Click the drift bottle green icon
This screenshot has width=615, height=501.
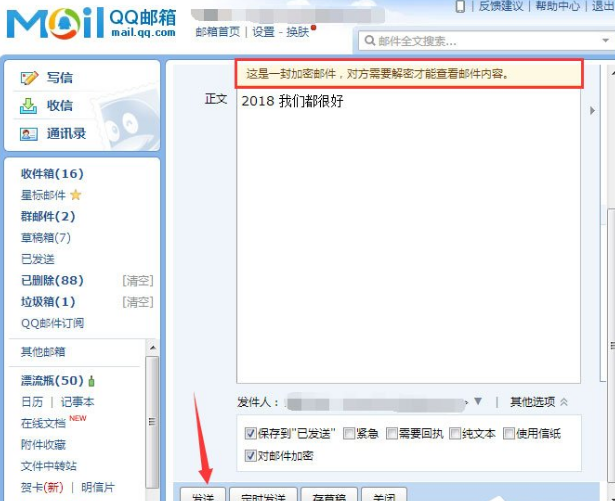point(91,381)
